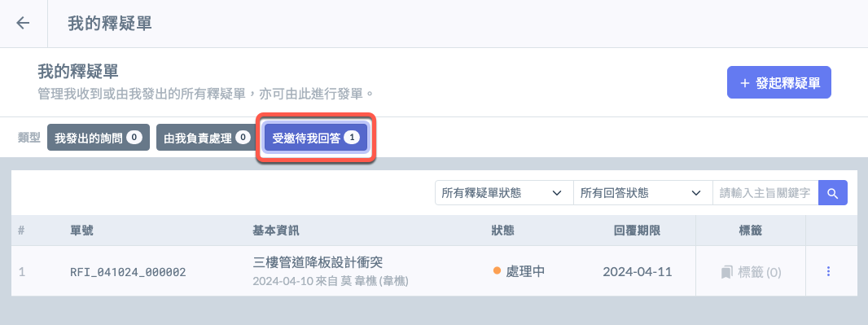Select the 受邀待我回答 filter tab
868x325 pixels.
coord(316,138)
